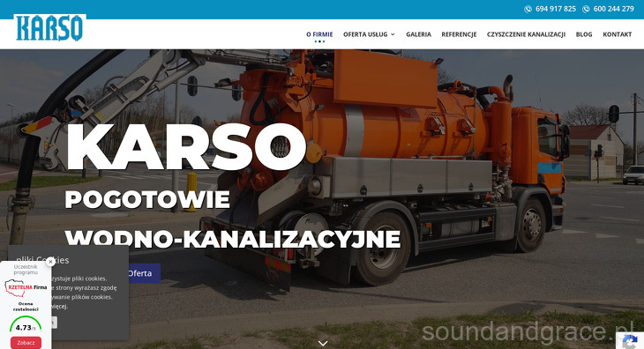This screenshot has width=644, height=349.
Task: Click the scroll-down chevron arrow
Action: point(323,343)
